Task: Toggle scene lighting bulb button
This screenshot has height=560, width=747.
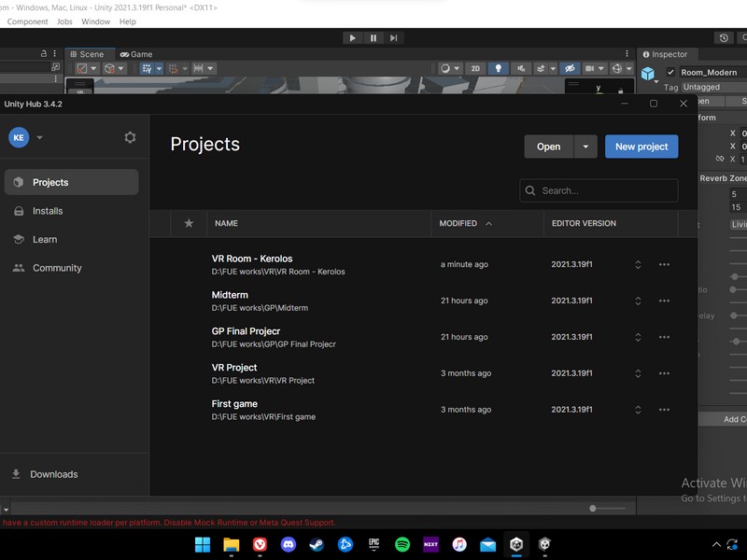Action: pyautogui.click(x=499, y=68)
